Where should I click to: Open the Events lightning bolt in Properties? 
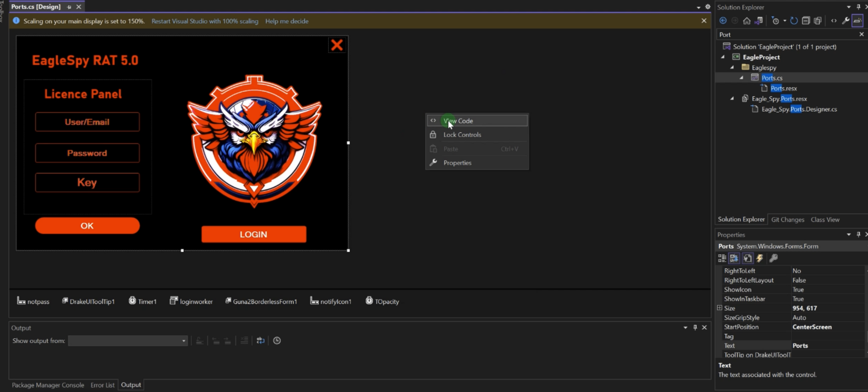pos(760,258)
